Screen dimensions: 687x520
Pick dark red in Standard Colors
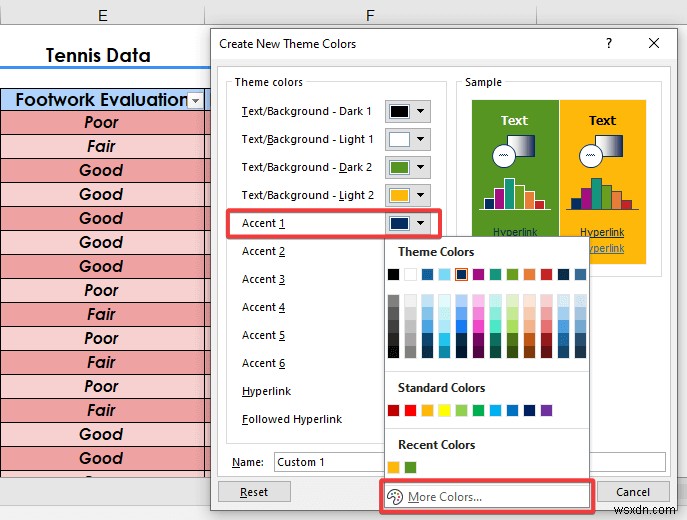coord(393,410)
